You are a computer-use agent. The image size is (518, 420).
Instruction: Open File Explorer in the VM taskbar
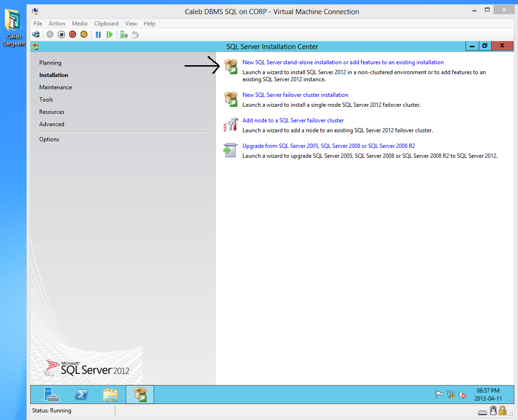pyautogui.click(x=110, y=394)
